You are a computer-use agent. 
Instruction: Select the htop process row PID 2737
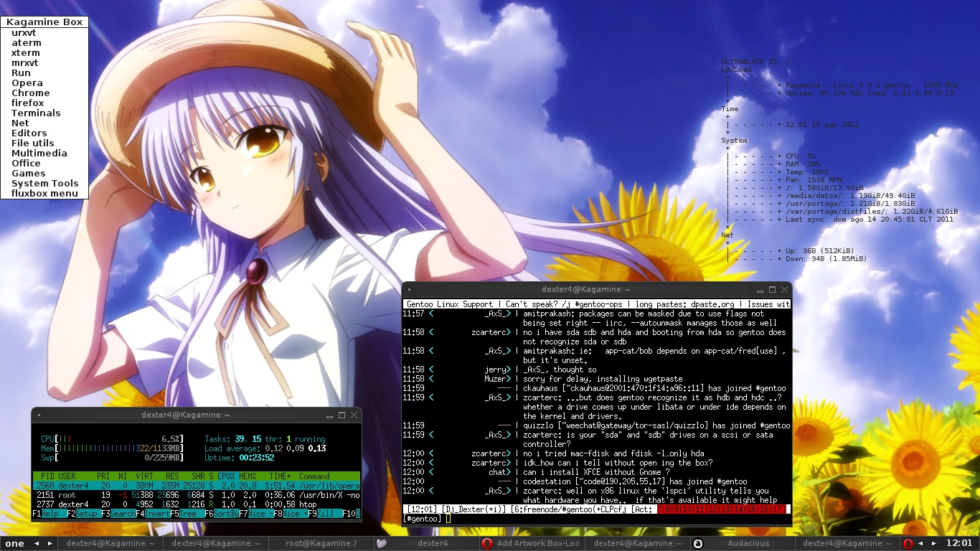197,504
